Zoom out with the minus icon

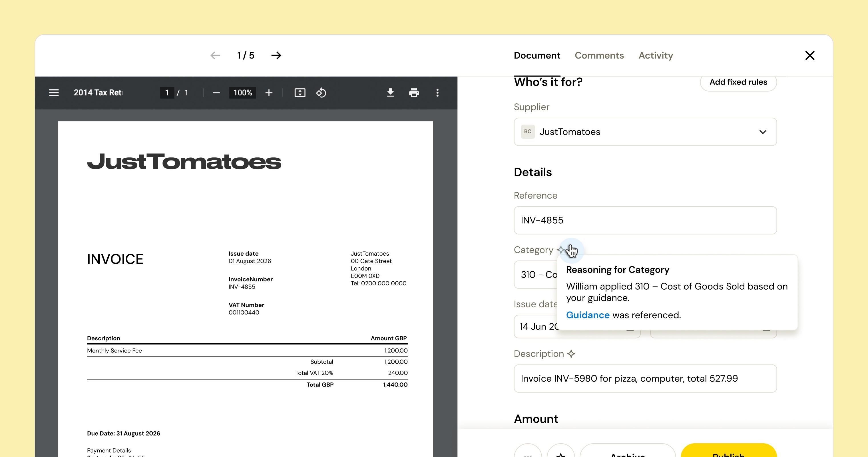[x=216, y=93]
